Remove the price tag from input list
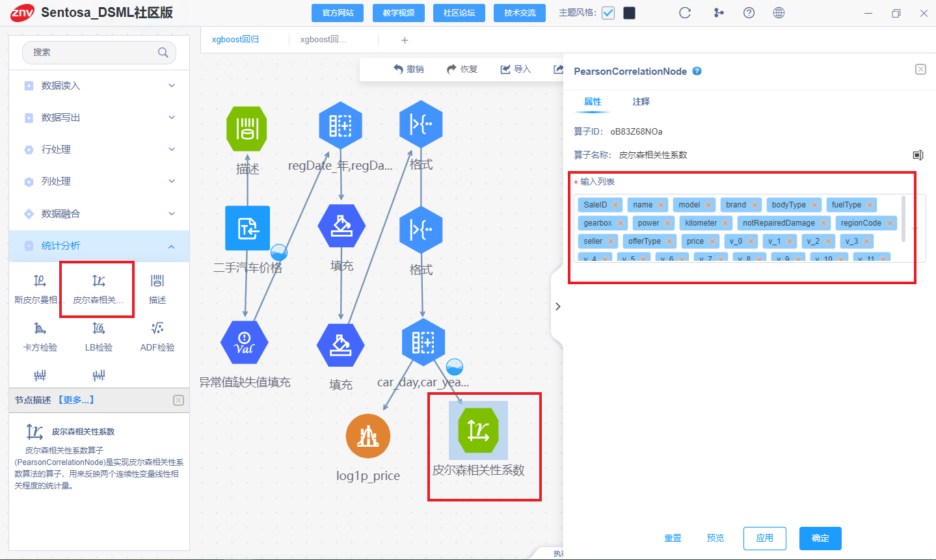 tap(712, 241)
